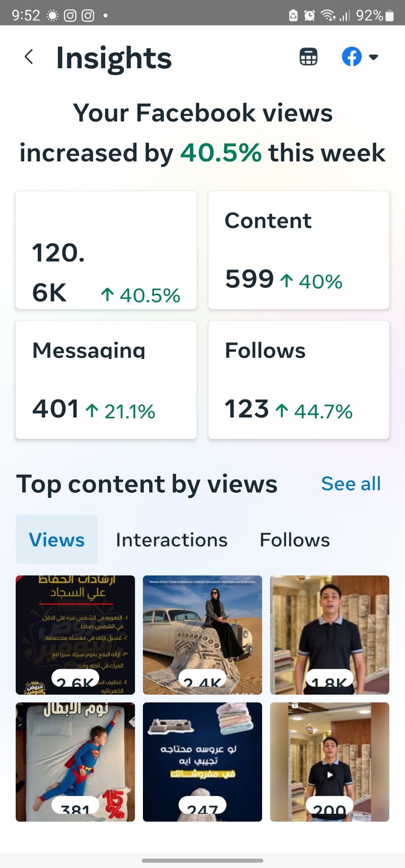405x868 pixels.
Task: Tap the alarm icon in status bar
Action: click(x=310, y=16)
